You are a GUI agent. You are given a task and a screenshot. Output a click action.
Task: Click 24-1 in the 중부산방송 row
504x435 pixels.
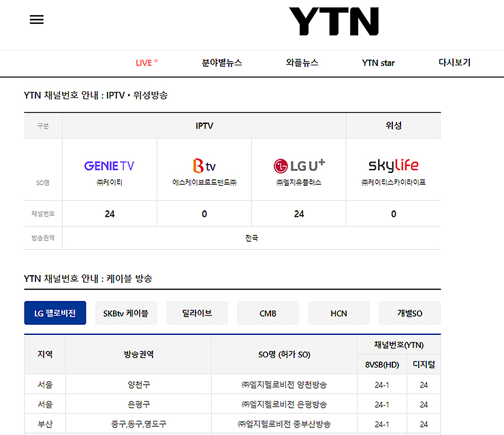(382, 424)
